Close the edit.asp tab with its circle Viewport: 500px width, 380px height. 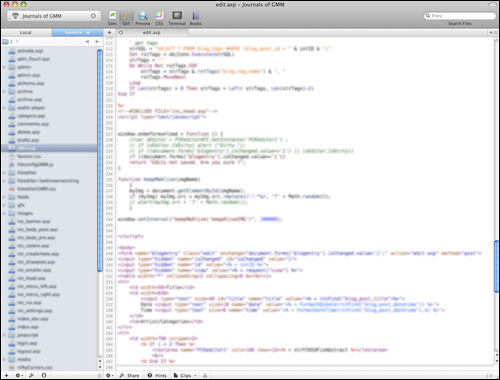[121, 32]
